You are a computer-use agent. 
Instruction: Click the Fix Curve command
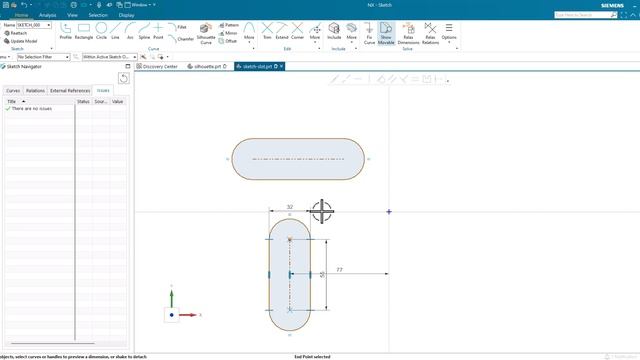pyautogui.click(x=369, y=33)
